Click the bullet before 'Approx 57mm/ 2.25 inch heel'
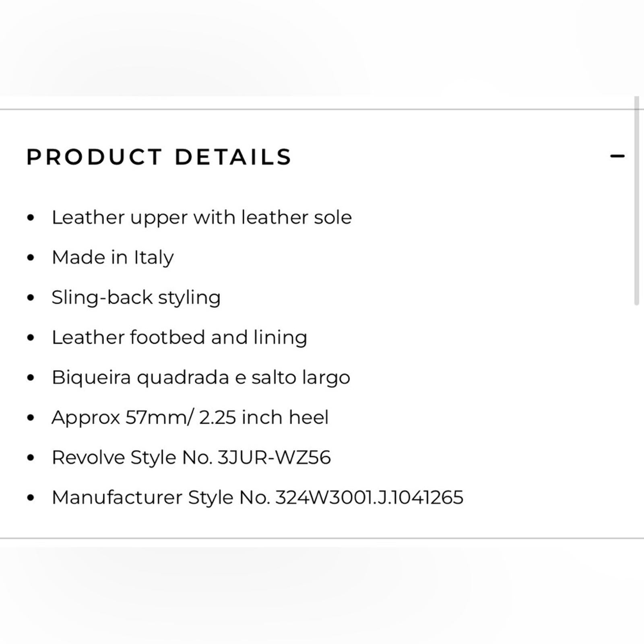This screenshot has width=644, height=644. coord(31,418)
